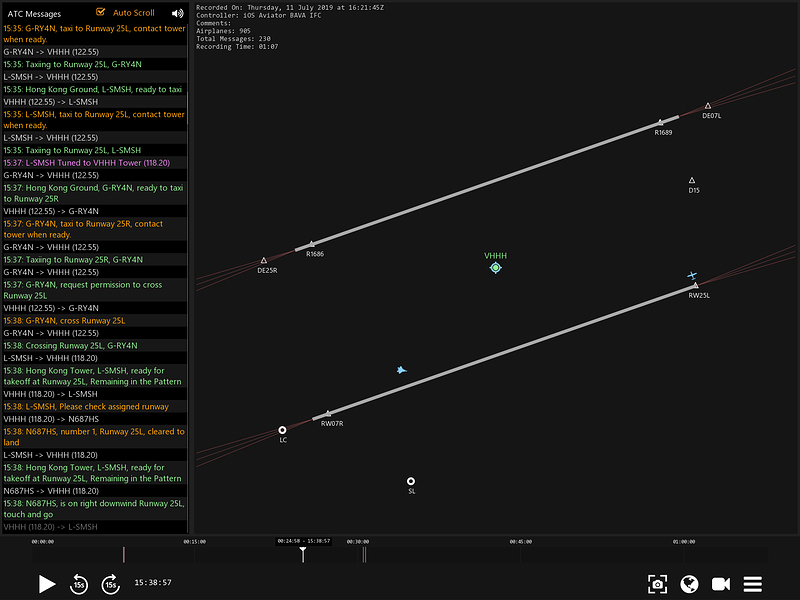This screenshot has width=800, height=600.
Task: Skip back 15 seconds
Action: pos(79,584)
